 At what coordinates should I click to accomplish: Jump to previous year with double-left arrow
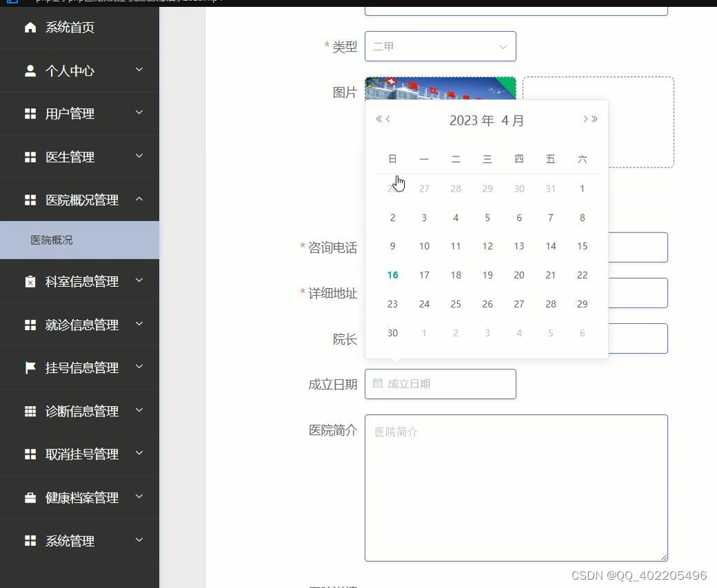(378, 119)
